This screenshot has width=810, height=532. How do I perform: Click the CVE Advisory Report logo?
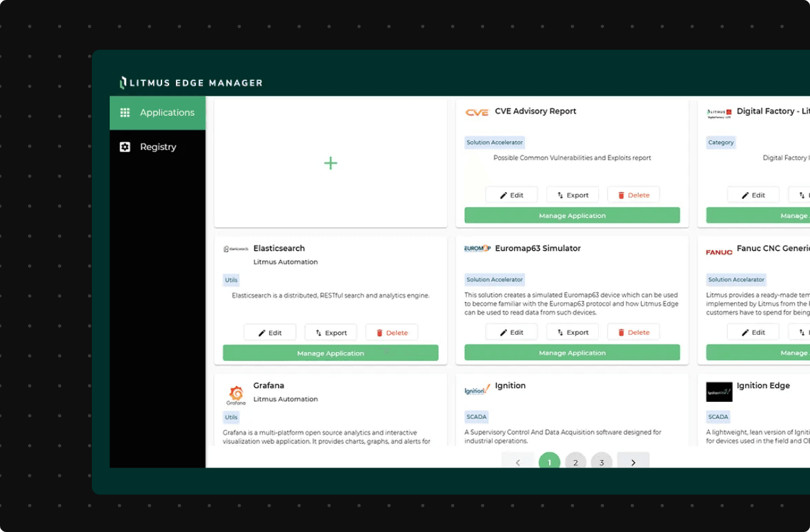(476, 112)
